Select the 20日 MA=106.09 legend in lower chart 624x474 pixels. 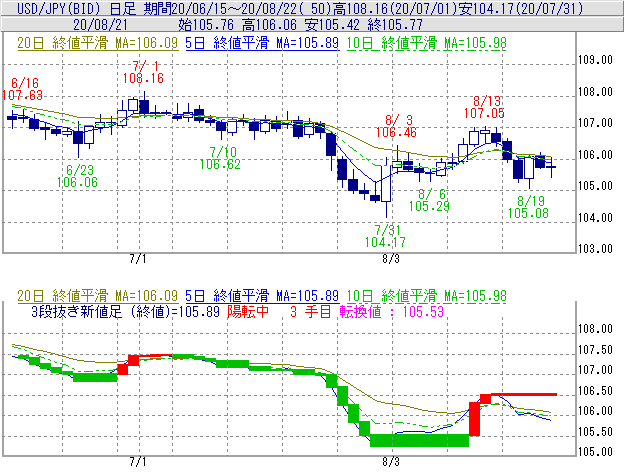(98, 296)
